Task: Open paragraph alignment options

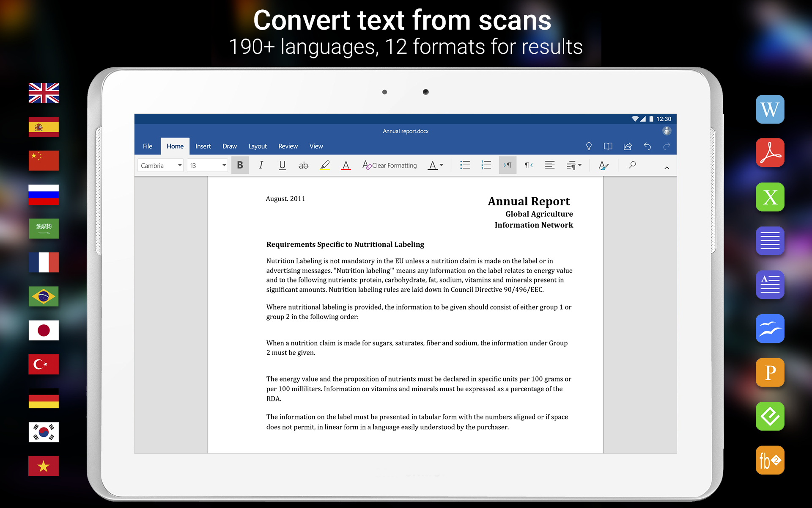Action: pyautogui.click(x=549, y=165)
